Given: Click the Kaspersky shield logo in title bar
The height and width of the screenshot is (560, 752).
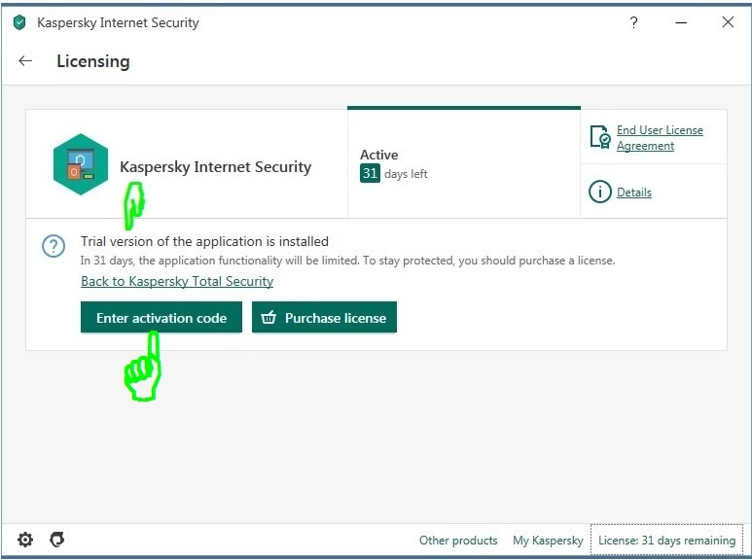Looking at the screenshot, I should pyautogui.click(x=19, y=22).
